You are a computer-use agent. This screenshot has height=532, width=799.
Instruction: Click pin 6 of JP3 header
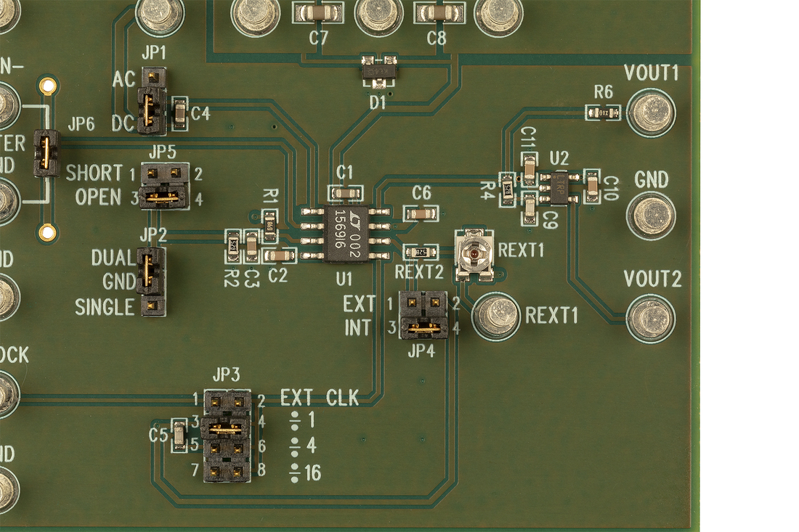[238, 449]
